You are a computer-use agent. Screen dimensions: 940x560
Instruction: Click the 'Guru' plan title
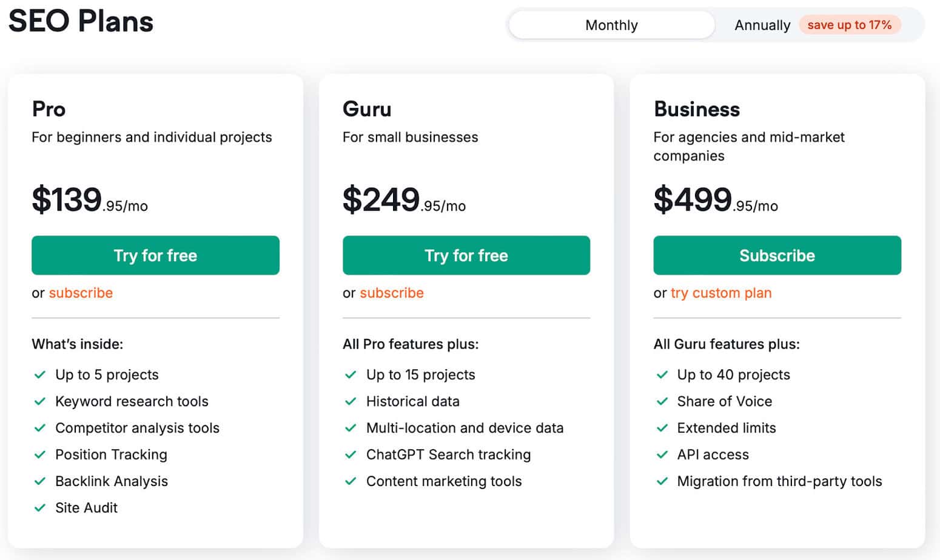click(x=367, y=109)
